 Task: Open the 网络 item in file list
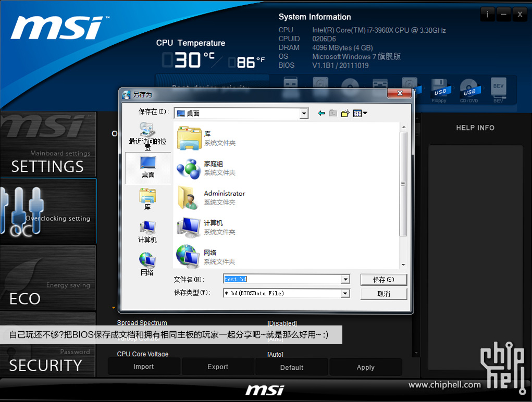pyautogui.click(x=206, y=257)
